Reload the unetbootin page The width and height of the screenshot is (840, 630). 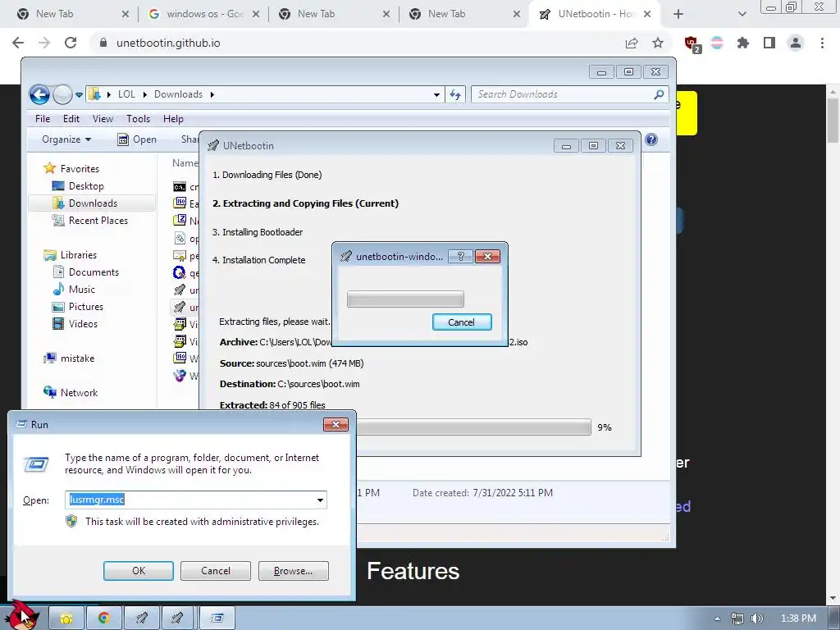[71, 43]
